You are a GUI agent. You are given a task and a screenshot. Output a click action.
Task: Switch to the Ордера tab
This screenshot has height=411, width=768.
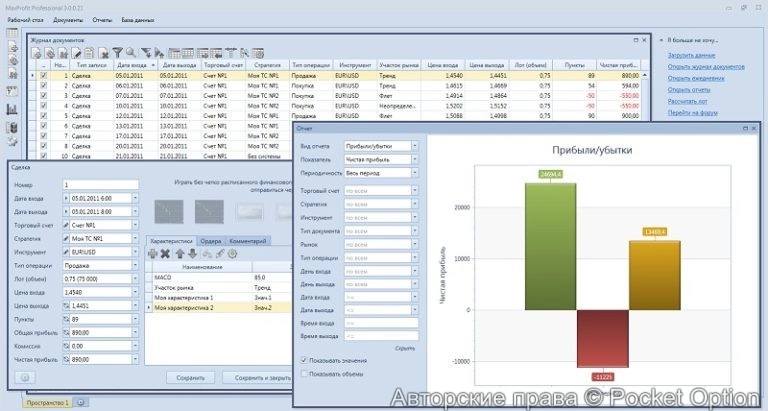210,241
